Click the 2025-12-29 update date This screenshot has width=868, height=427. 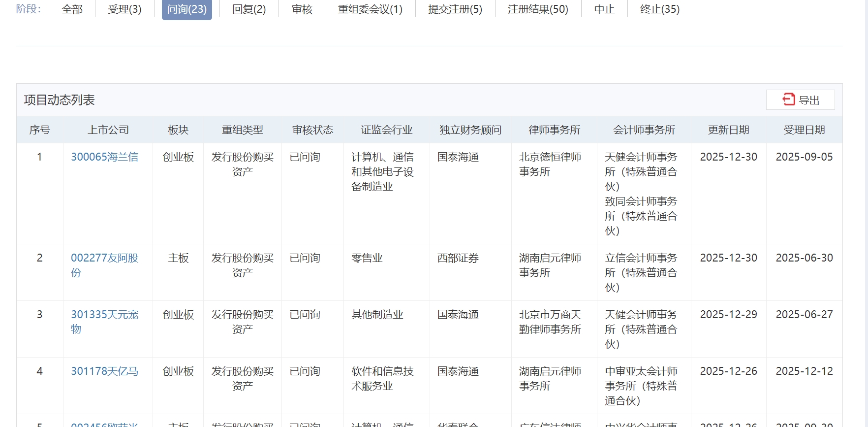click(729, 315)
